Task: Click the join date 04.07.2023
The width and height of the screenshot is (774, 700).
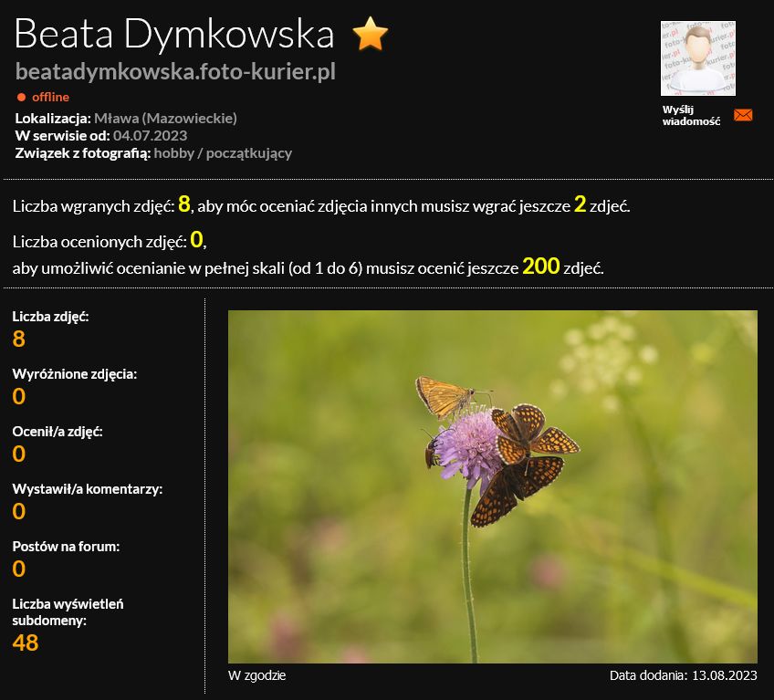Action: coord(150,135)
